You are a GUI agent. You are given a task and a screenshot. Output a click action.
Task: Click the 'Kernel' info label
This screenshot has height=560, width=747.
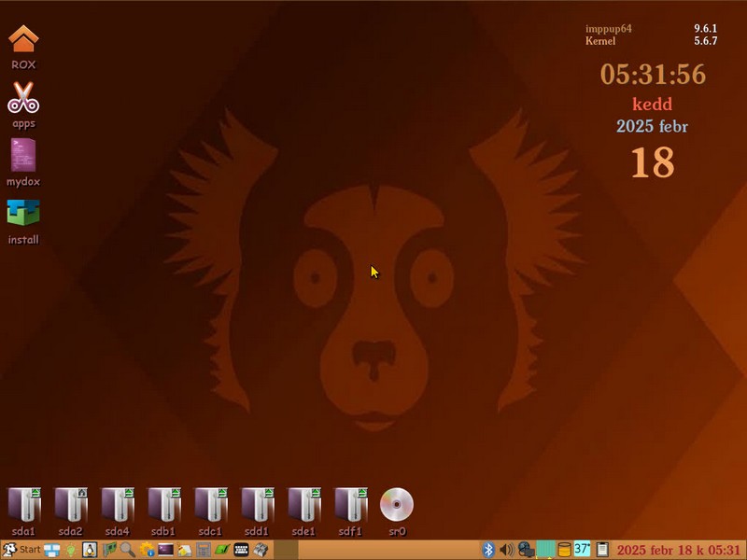(600, 41)
